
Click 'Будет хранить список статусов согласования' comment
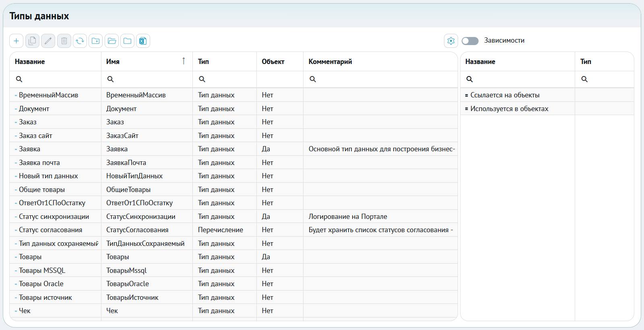click(381, 230)
